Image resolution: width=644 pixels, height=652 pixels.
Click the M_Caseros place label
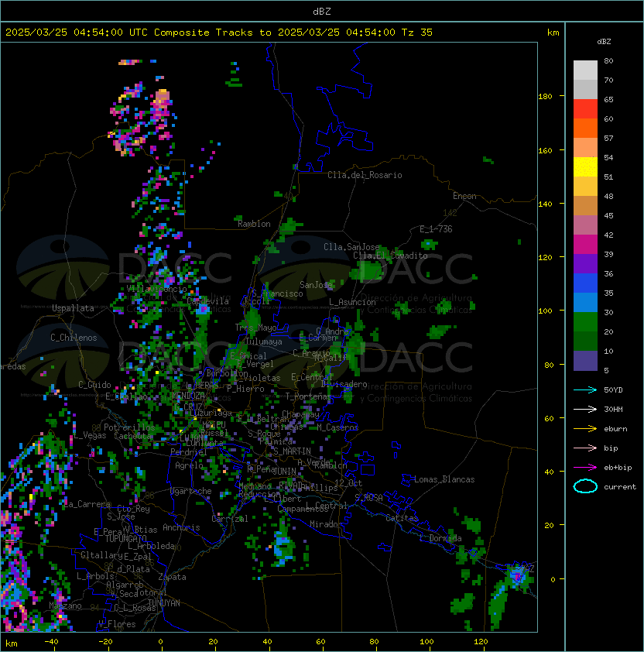coord(337,427)
